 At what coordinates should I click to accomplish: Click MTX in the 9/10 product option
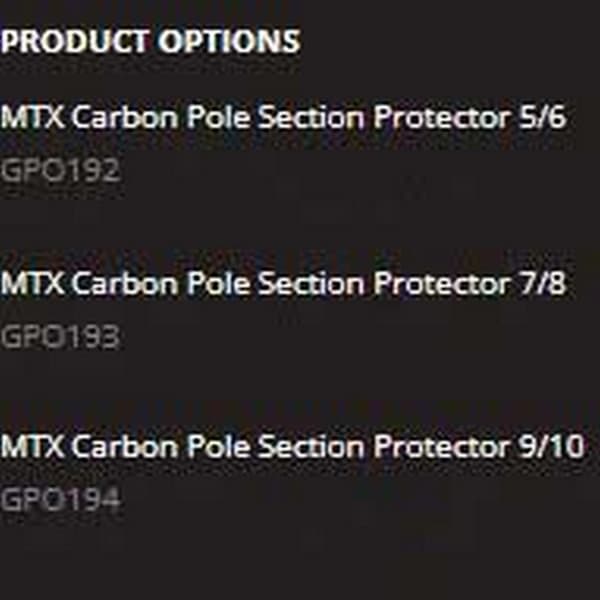(32, 446)
